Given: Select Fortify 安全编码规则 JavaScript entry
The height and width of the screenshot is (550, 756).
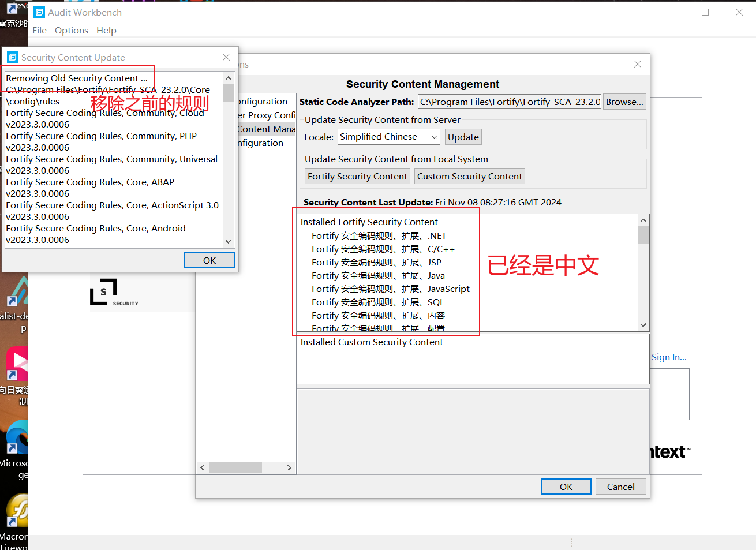Looking at the screenshot, I should click(x=391, y=289).
